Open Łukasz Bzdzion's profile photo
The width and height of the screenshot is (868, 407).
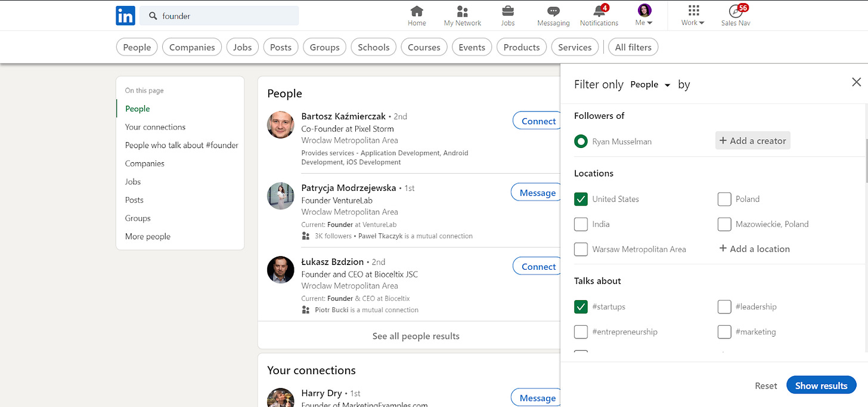tap(280, 270)
